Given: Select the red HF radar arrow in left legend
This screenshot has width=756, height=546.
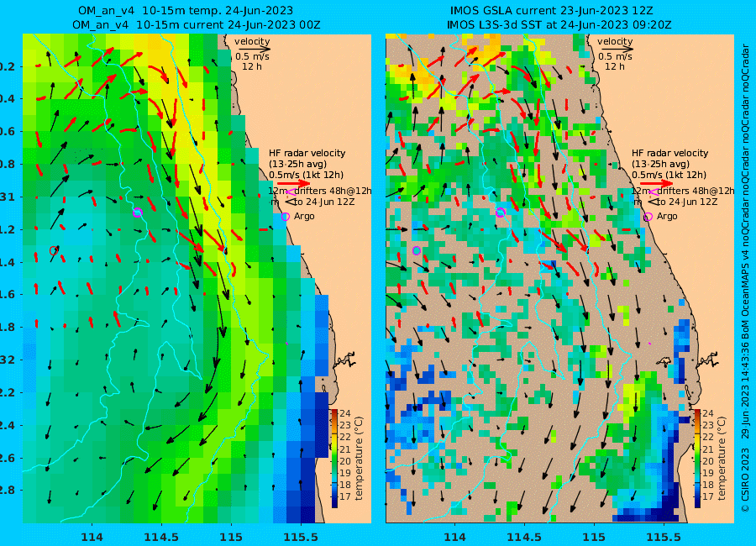Looking at the screenshot, I should pyautogui.click(x=294, y=183).
